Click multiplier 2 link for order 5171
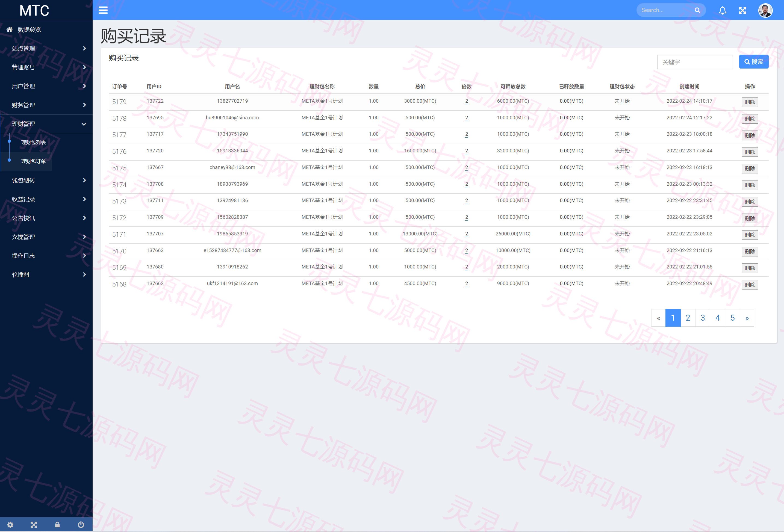Screen dimensions: 784x532 coord(467,234)
